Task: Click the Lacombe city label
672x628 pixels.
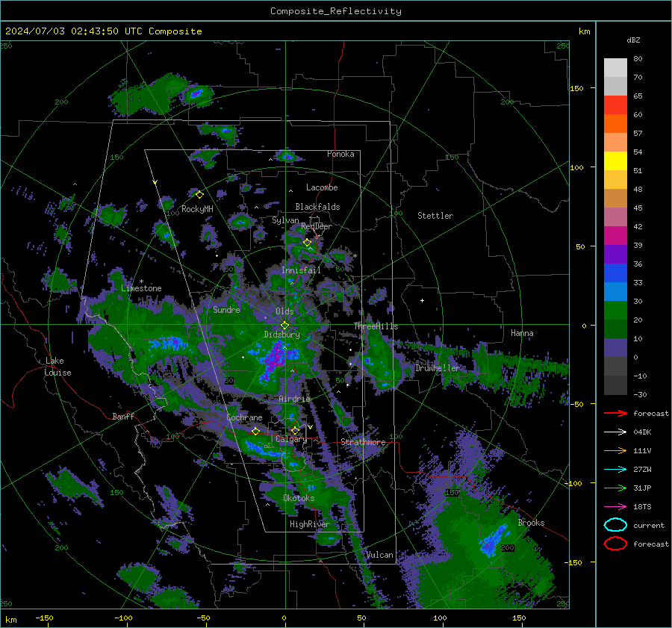Action: point(322,187)
